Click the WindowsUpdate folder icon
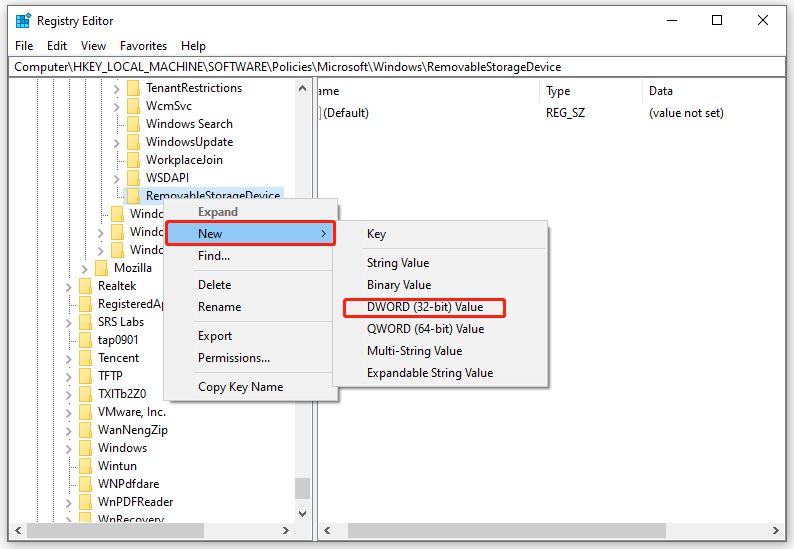 (134, 142)
